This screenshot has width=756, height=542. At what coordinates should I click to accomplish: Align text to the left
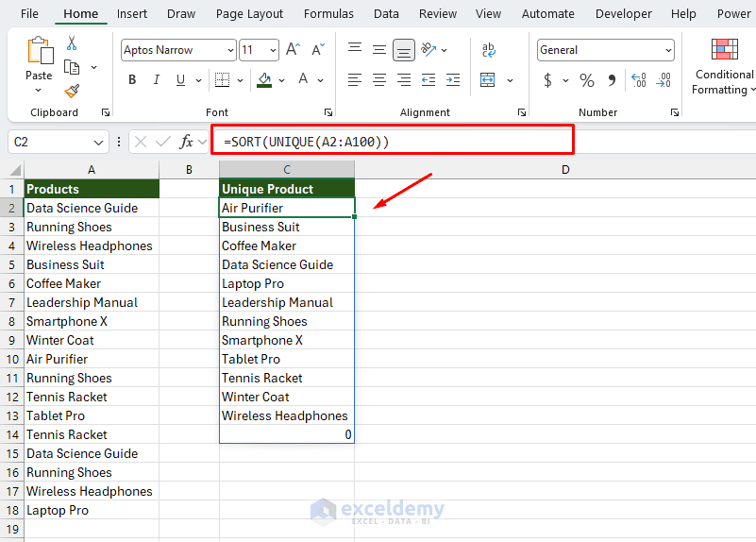[x=355, y=79]
